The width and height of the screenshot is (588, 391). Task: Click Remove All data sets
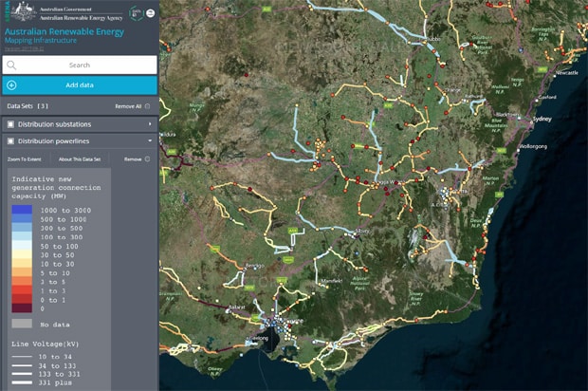click(132, 106)
